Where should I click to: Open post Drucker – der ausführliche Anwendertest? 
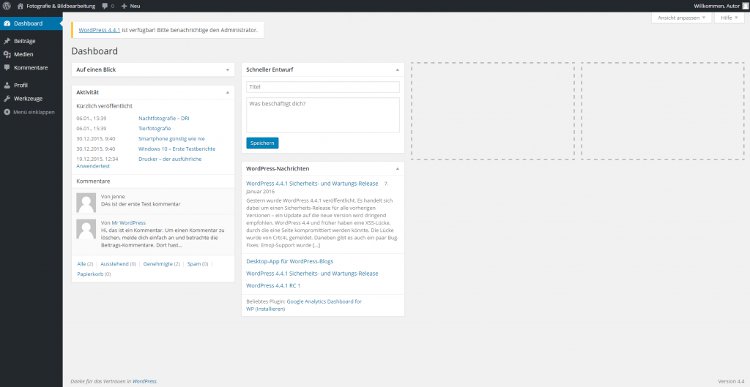(170, 159)
